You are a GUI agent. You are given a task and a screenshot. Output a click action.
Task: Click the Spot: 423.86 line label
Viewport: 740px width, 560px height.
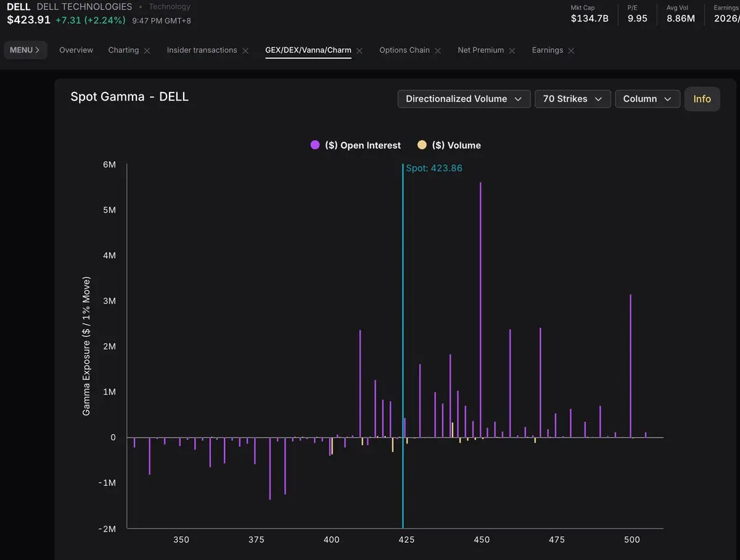coord(434,168)
